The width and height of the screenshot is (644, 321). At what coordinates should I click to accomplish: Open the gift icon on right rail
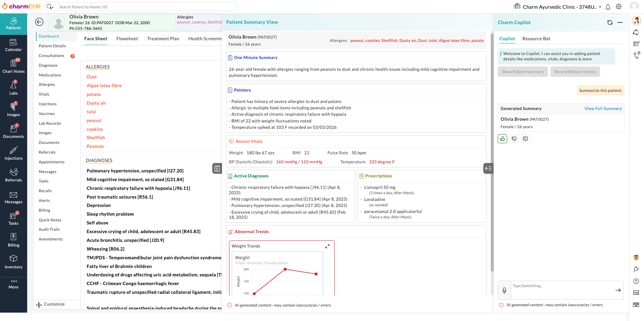point(636,258)
